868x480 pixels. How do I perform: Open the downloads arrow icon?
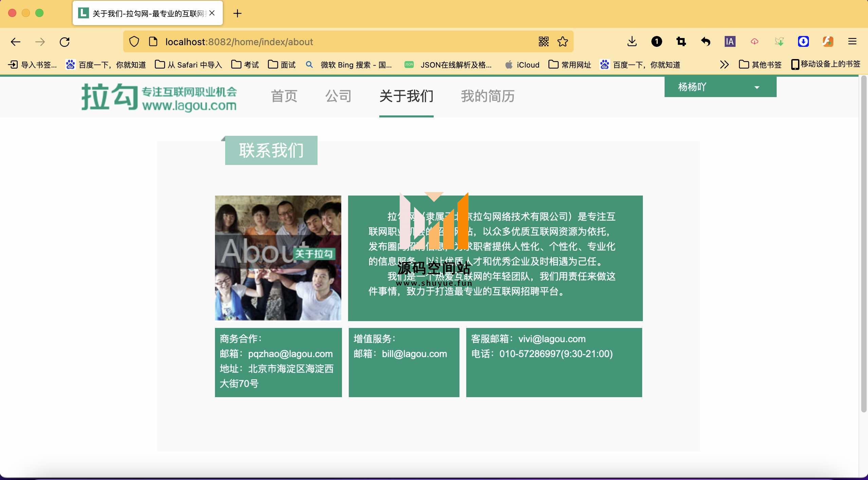pos(632,42)
